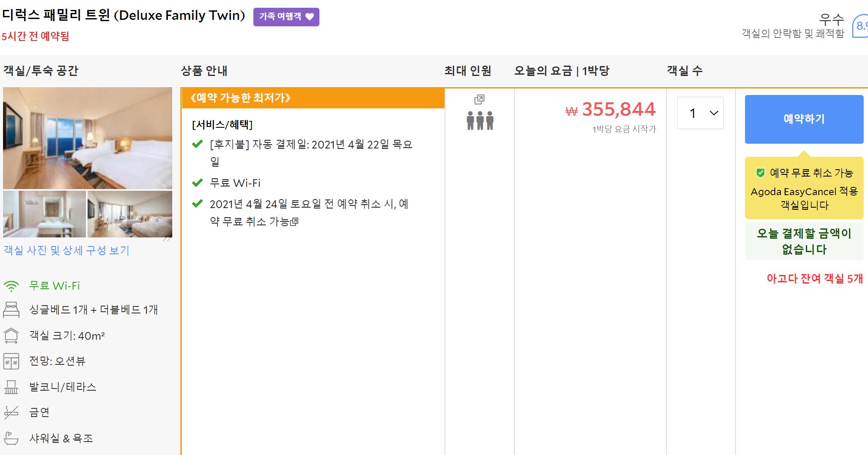Click the non-smoking icon
Image resolution: width=868 pixels, height=455 pixels.
(11, 412)
